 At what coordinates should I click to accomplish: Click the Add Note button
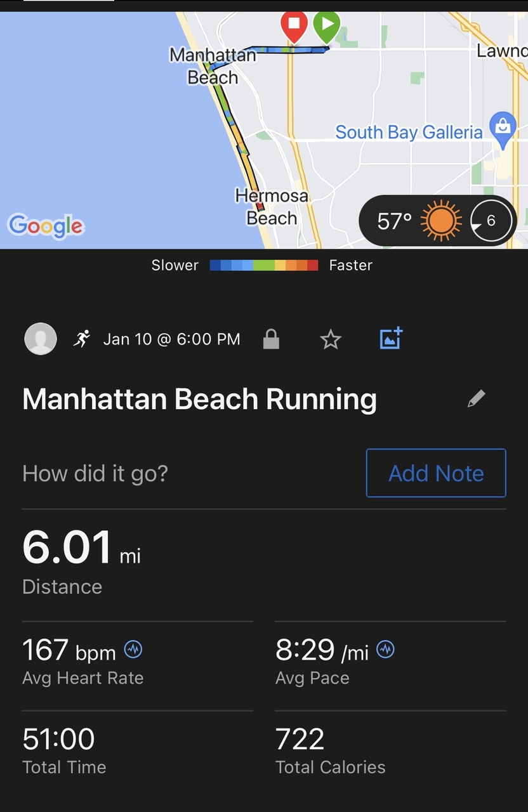point(436,473)
